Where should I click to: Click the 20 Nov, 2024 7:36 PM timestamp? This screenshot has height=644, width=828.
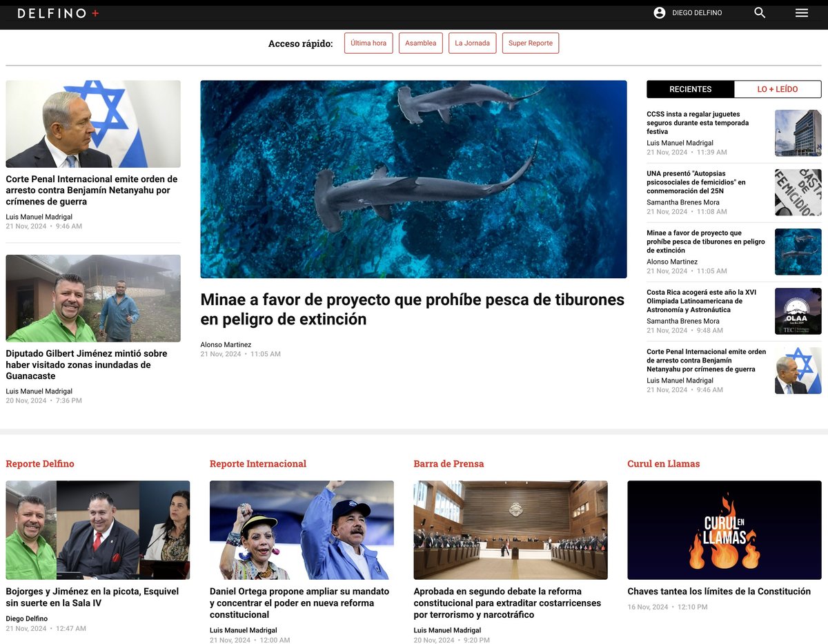43,400
